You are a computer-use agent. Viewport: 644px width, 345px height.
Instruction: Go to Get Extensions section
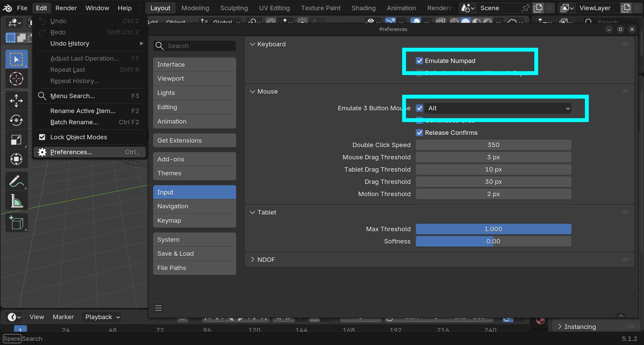click(x=194, y=141)
